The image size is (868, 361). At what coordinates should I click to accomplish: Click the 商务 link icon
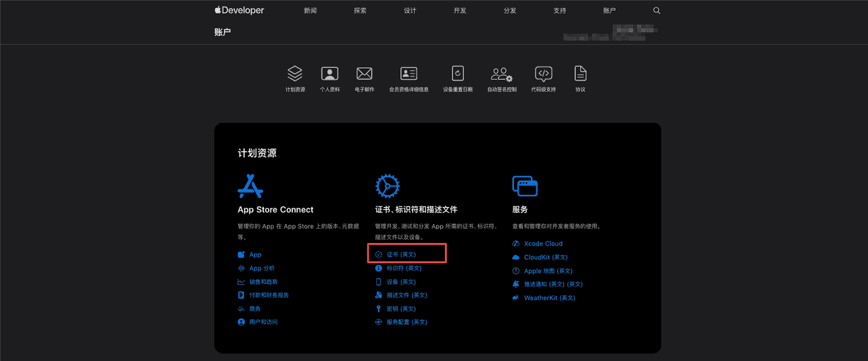pos(241,309)
